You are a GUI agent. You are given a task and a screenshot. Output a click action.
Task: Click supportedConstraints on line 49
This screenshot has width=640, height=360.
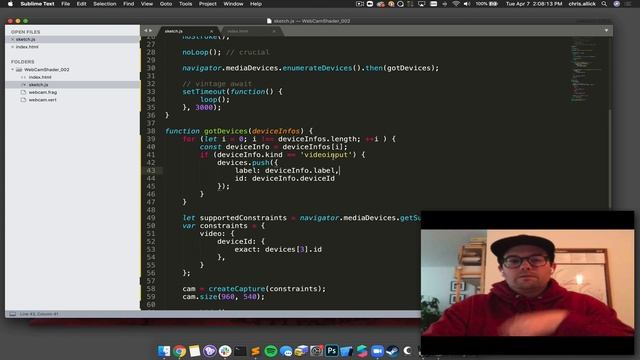[243, 218]
